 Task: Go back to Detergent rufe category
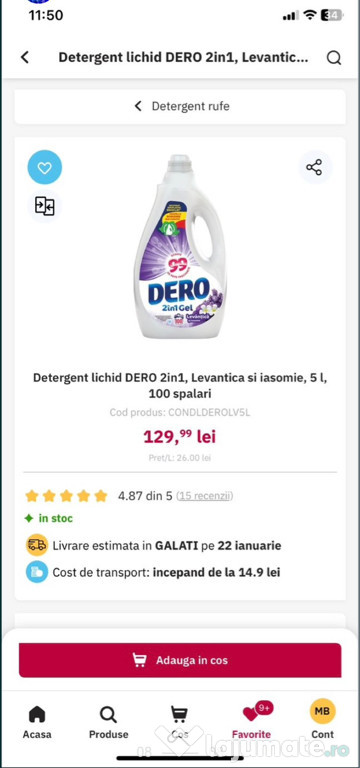coord(180,106)
